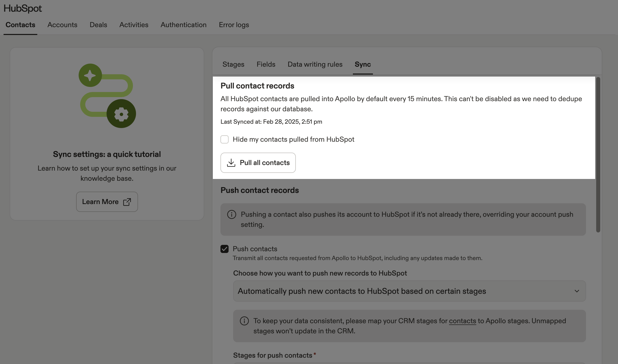
Task: Click the external link icon on Learn More
Action: 127,202
